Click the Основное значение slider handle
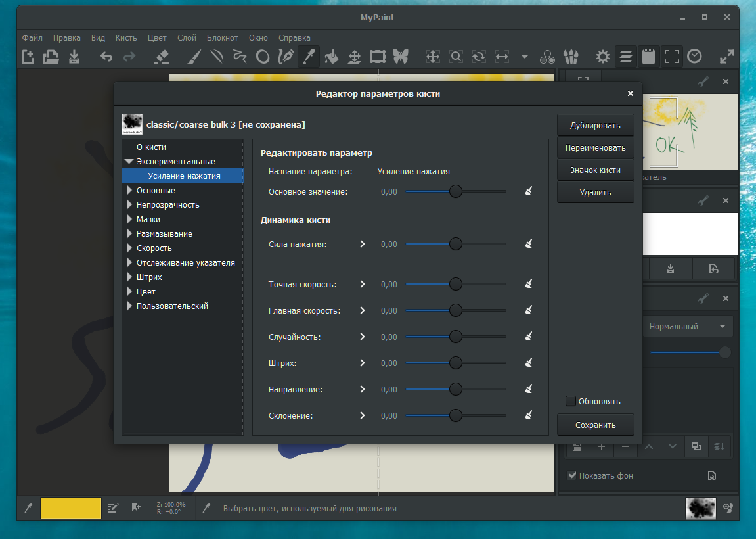Screen dimensions: 756x539 [x=456, y=191]
